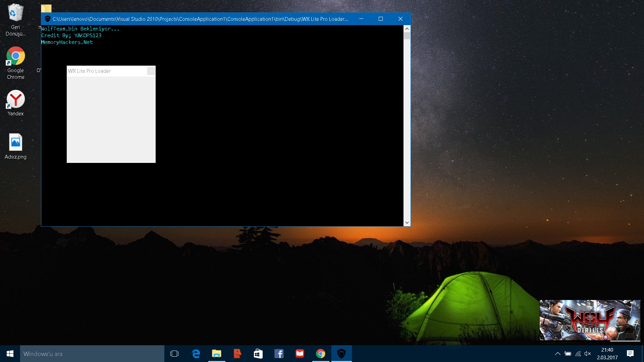Close the small WX Lite Pro Loader dialog
This screenshot has width=644, height=362.
[151, 71]
